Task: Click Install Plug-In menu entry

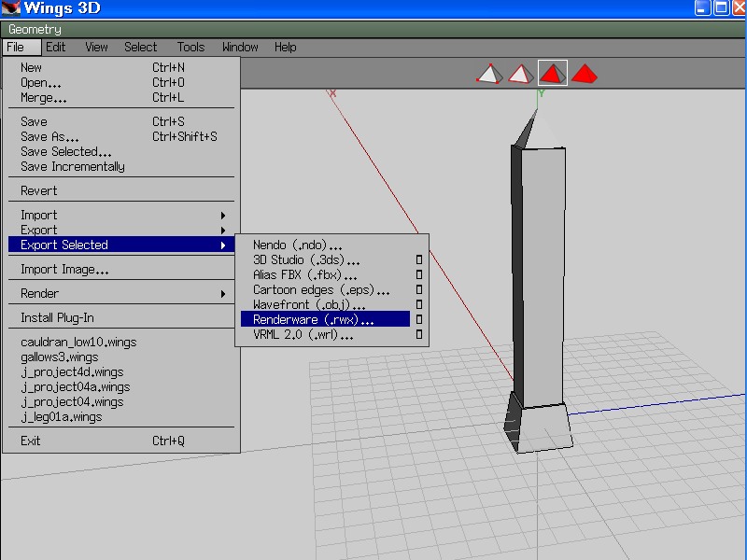Action: [121, 318]
